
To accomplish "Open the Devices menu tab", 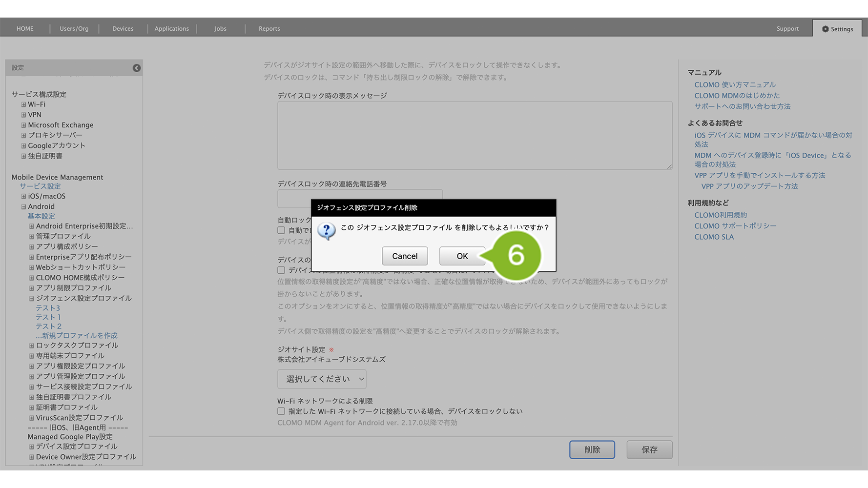I will point(123,29).
